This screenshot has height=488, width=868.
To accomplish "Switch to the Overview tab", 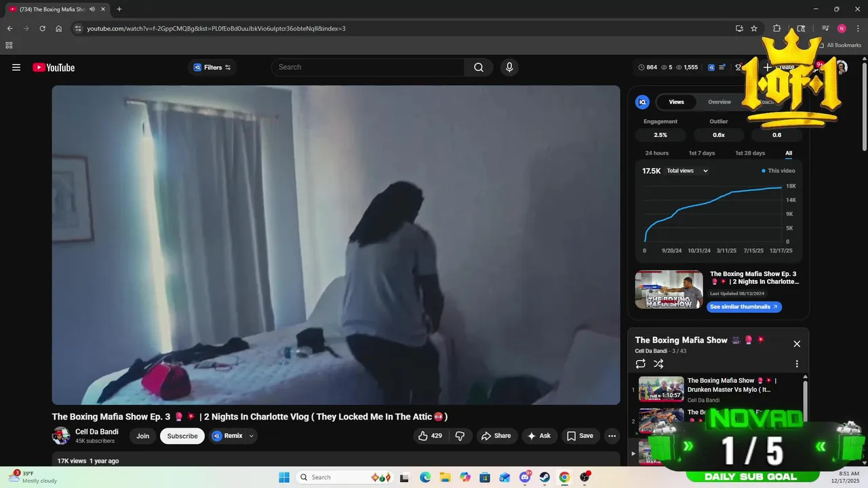I will click(719, 102).
